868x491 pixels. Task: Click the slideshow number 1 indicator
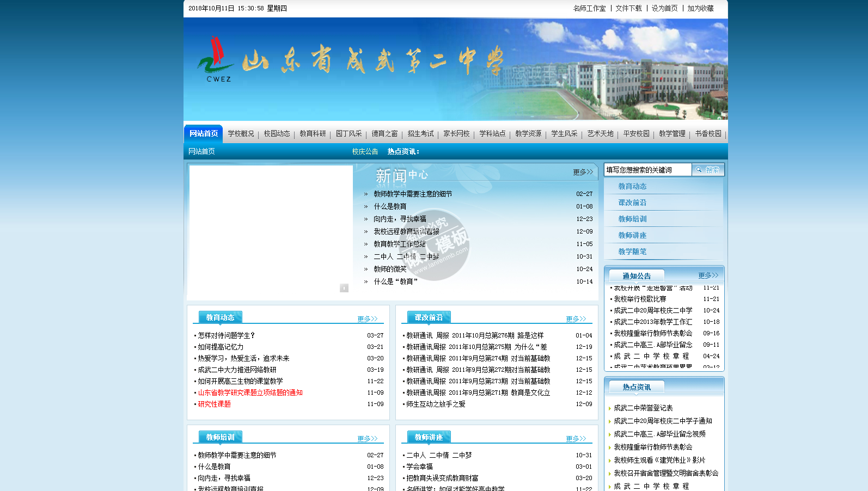(x=344, y=288)
